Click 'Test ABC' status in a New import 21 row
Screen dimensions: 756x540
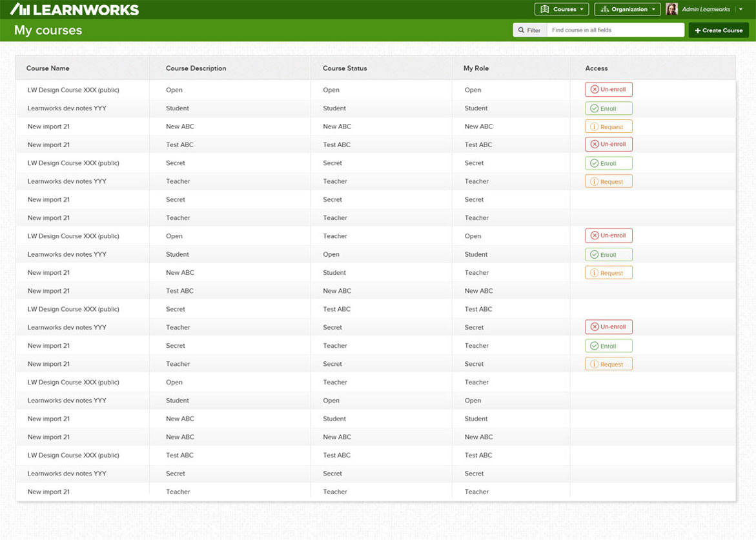[x=336, y=145]
